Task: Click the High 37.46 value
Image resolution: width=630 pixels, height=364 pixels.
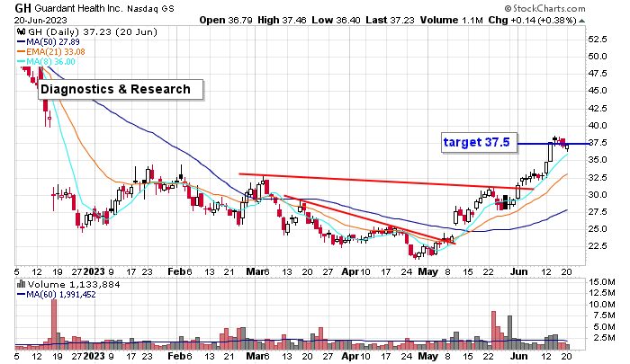Action: pos(282,20)
